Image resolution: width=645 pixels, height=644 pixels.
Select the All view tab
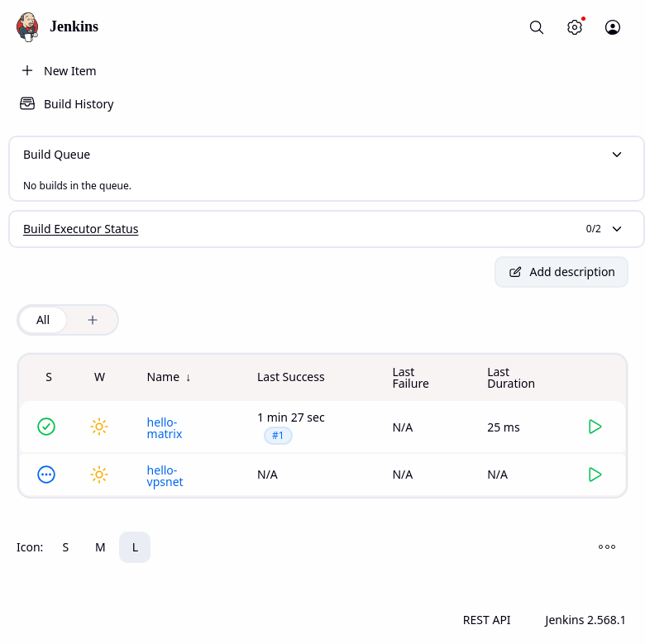pyautogui.click(x=43, y=320)
